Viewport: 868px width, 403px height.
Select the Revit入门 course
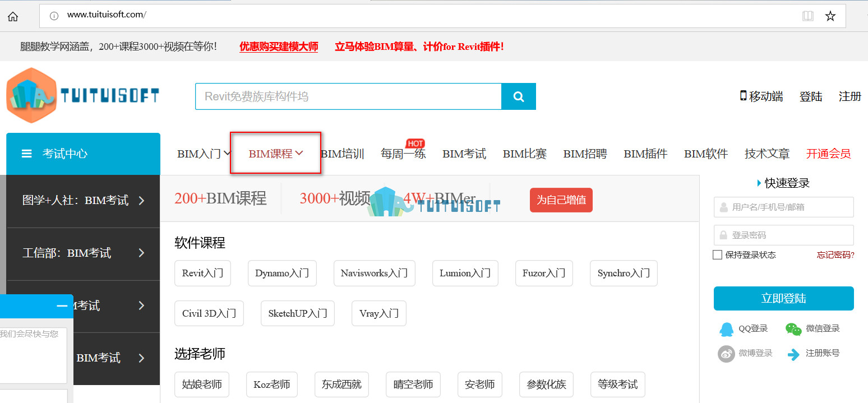[202, 274]
